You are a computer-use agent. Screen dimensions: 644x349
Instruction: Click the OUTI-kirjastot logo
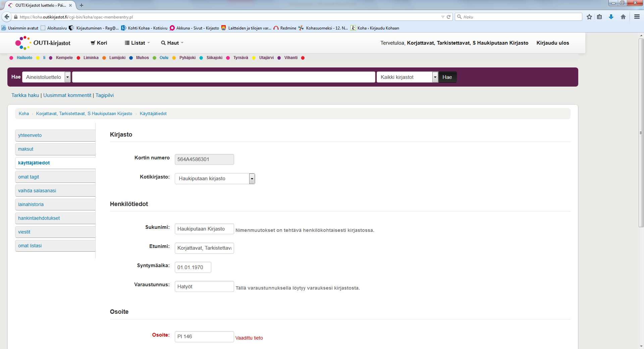(43, 43)
